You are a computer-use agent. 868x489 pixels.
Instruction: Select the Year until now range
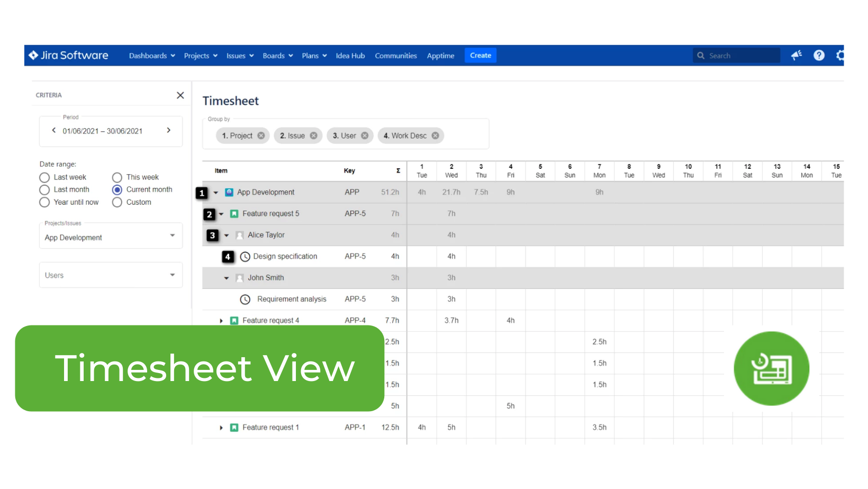click(44, 202)
